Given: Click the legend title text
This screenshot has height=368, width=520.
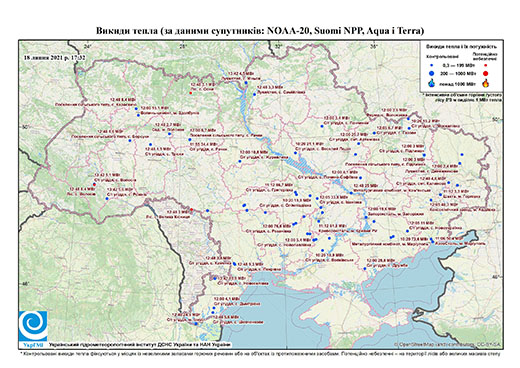Looking at the screenshot, I should click(x=461, y=47).
